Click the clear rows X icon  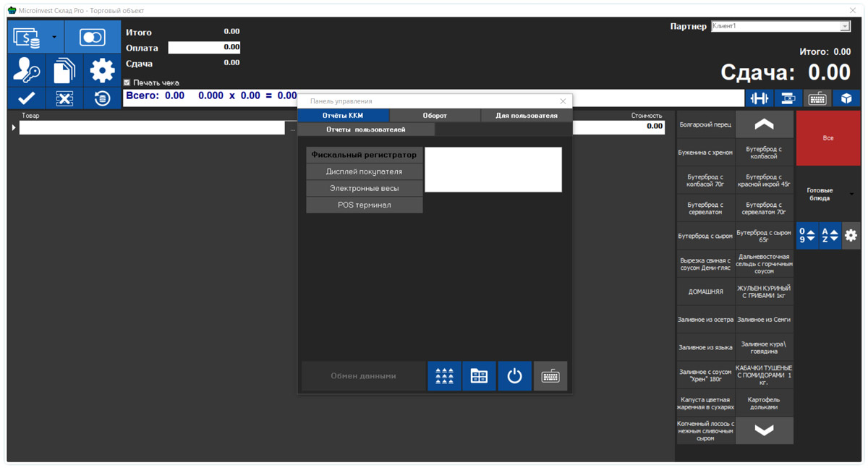coord(64,98)
